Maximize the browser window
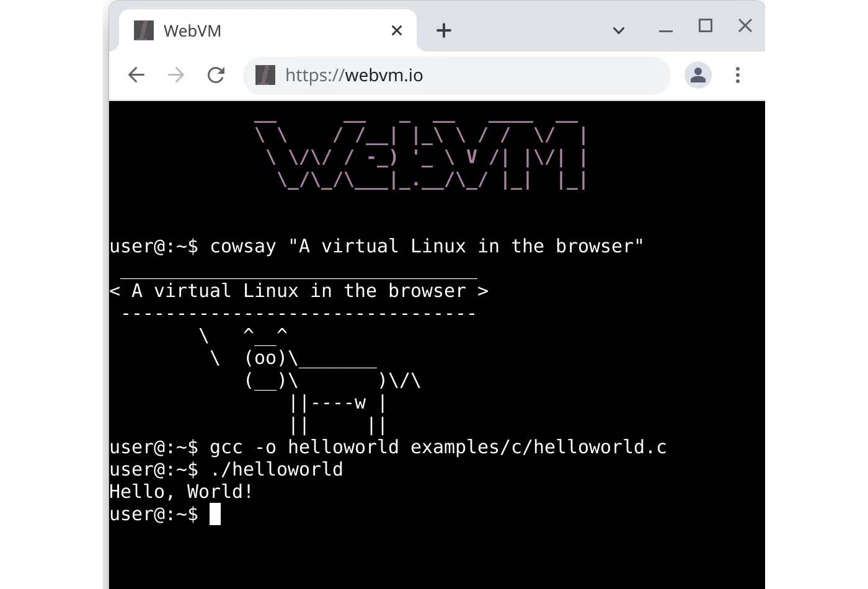This screenshot has width=868, height=589. click(x=705, y=25)
